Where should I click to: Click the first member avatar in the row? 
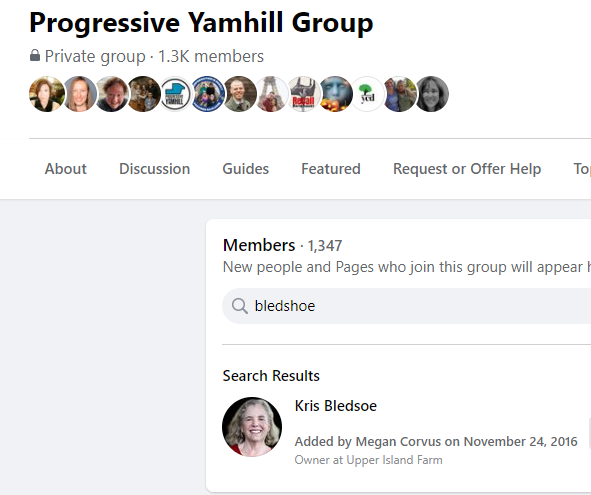coord(47,94)
